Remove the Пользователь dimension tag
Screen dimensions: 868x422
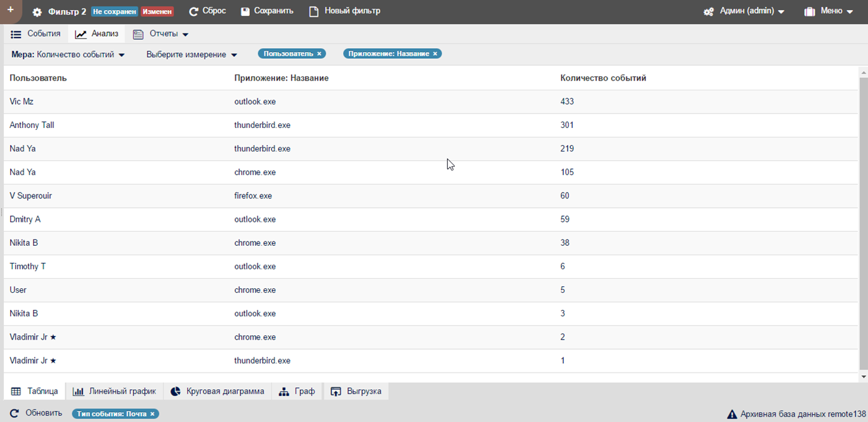(x=319, y=54)
